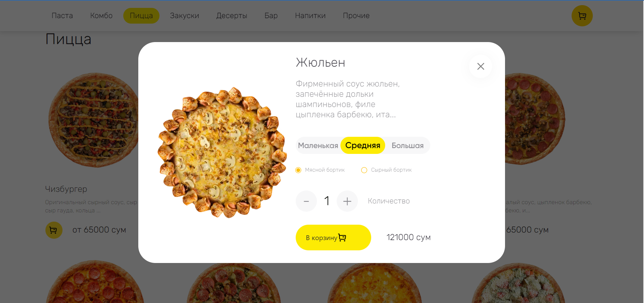The image size is (644, 303).
Task: Select Мясной бортик radio option
Action: point(298,170)
